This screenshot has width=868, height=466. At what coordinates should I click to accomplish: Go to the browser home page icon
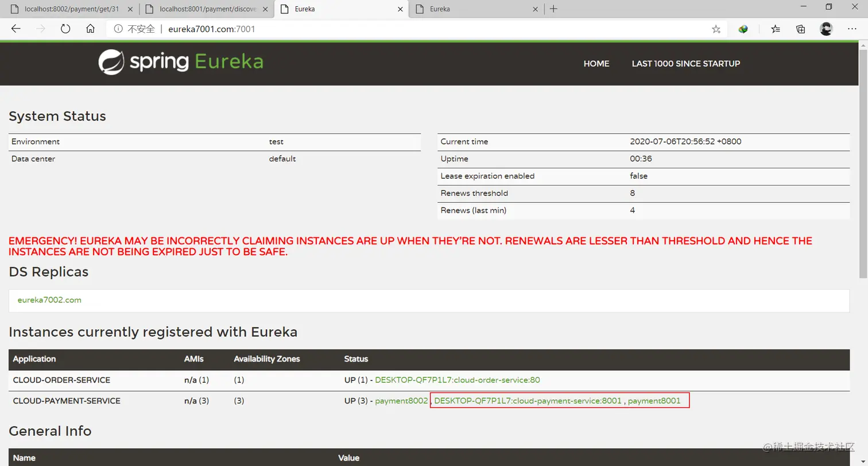[90, 29]
